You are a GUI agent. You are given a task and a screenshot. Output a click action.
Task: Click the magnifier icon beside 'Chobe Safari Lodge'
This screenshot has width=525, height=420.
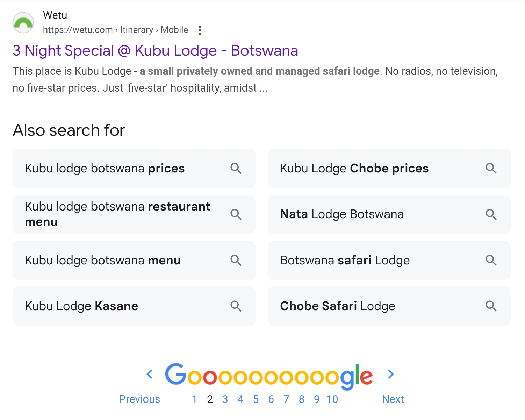[491, 306]
